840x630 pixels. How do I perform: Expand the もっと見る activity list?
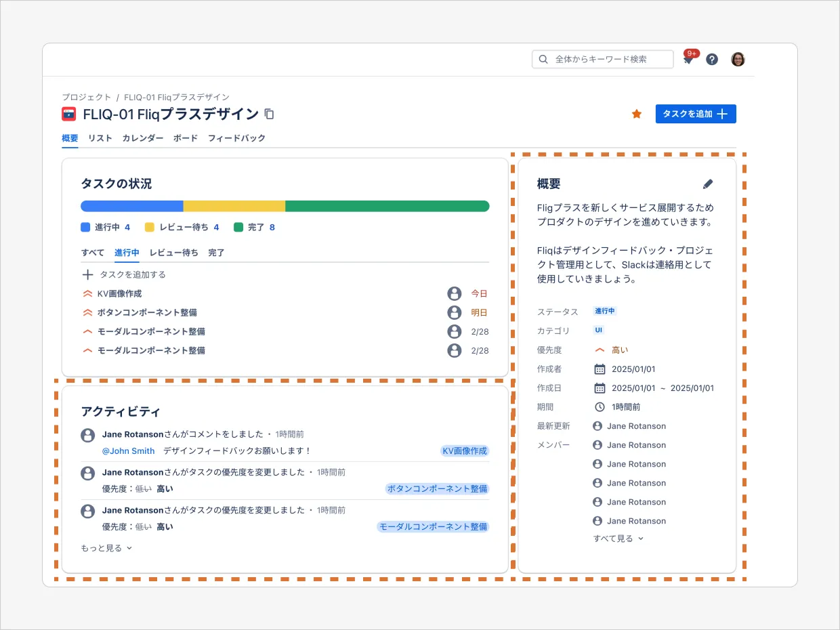[x=106, y=548]
